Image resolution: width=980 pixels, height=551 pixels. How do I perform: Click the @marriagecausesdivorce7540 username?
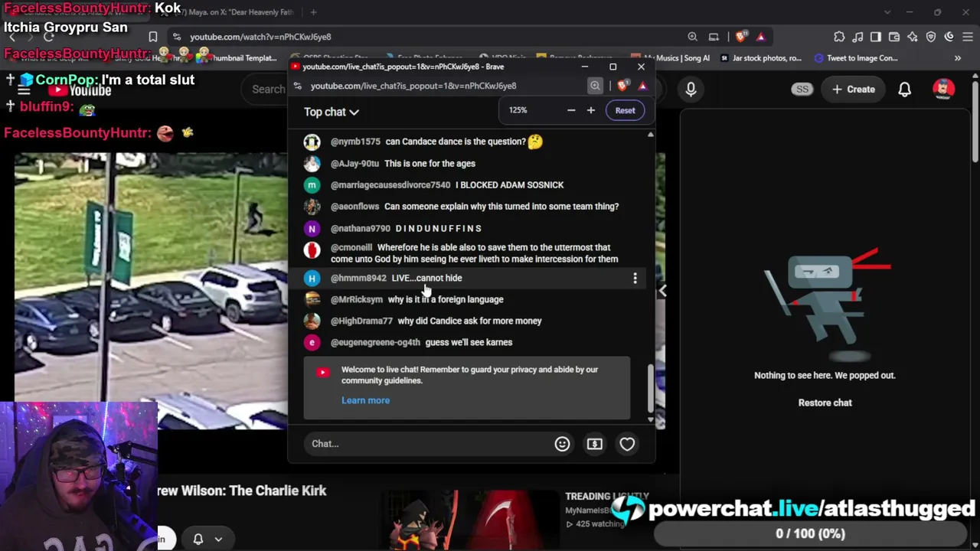(x=390, y=185)
